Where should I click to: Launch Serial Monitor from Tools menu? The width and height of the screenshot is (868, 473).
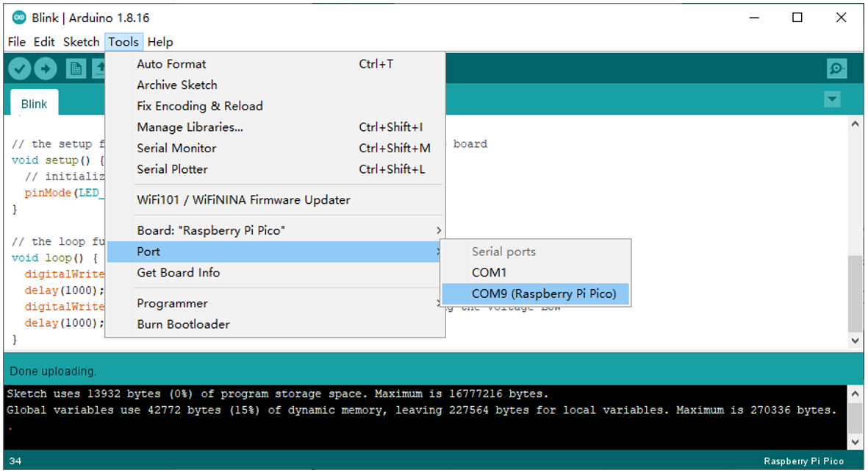coord(276,149)
